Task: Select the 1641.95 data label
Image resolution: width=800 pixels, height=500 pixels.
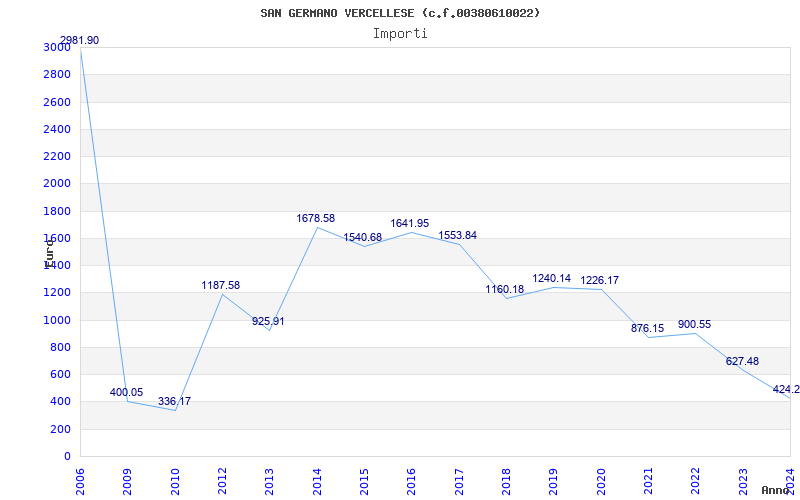Action: [x=410, y=223]
